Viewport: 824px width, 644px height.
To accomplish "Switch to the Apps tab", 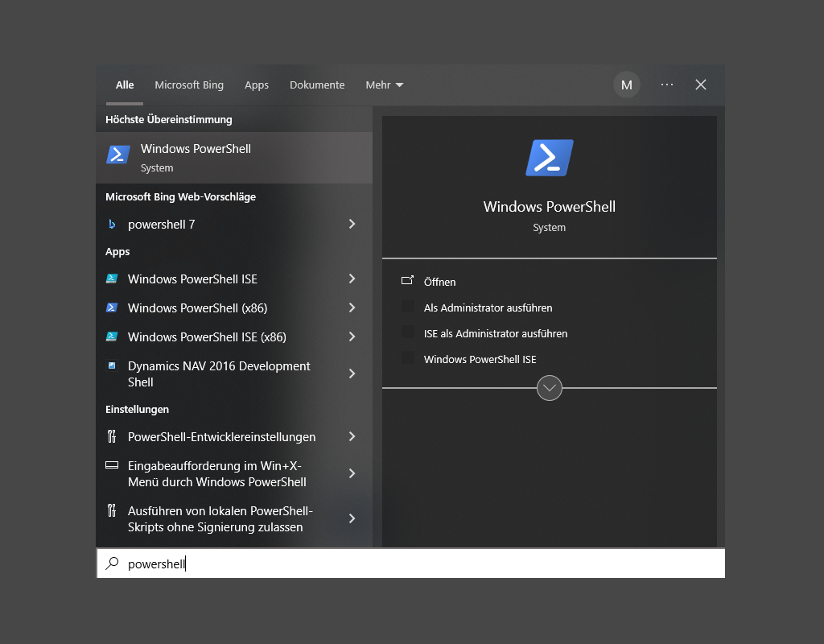I will [x=257, y=85].
